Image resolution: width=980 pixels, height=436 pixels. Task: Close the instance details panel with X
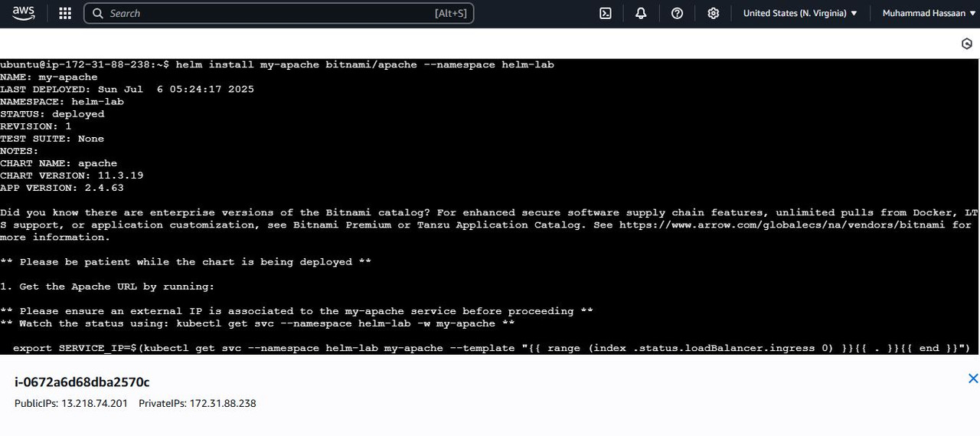(x=972, y=379)
